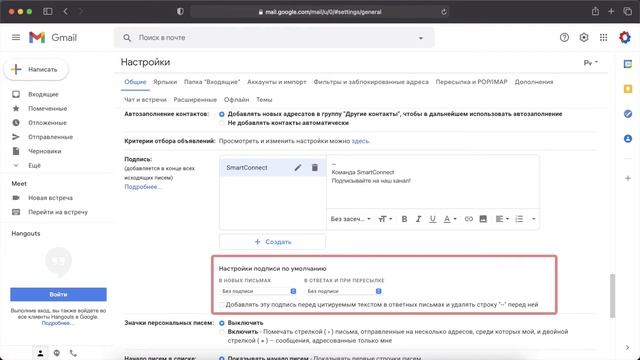Switch to Аккаунты и импорт tab

[276, 82]
